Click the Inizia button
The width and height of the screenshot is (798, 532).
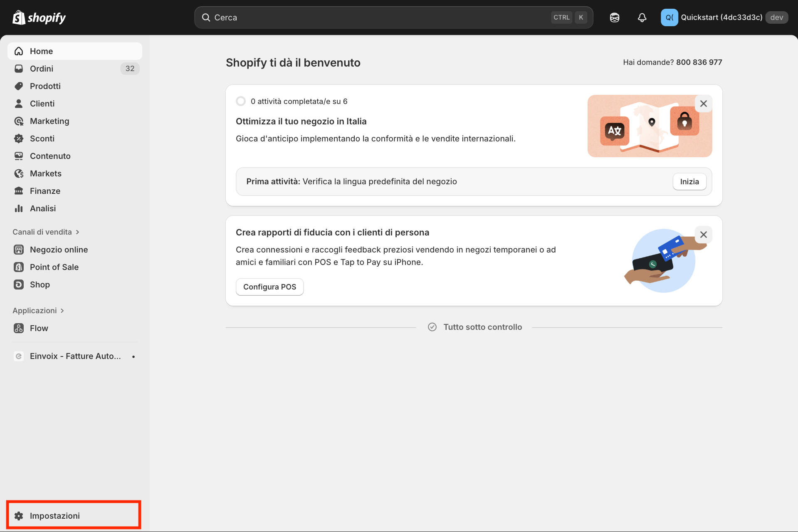pyautogui.click(x=689, y=181)
